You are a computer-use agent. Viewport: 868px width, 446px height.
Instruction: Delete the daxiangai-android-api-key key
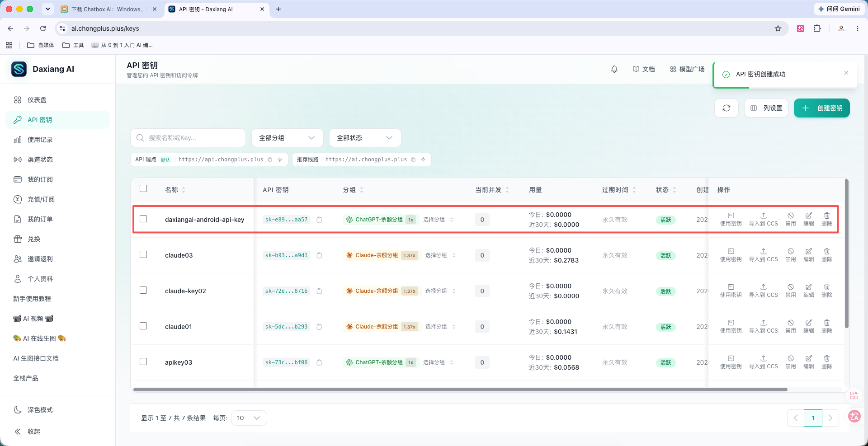[826, 219]
